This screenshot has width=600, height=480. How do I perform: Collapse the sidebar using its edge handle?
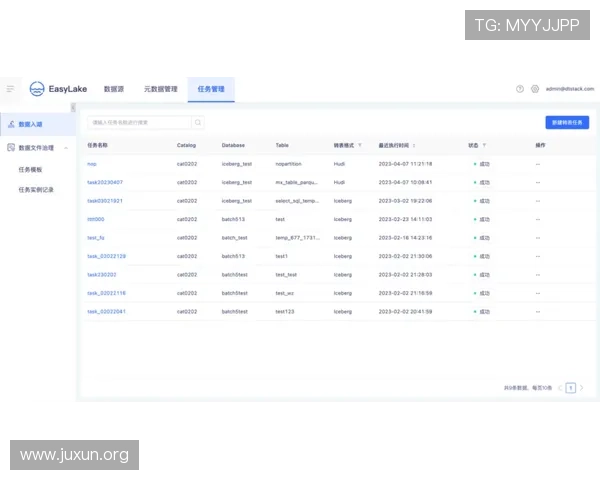coord(73,107)
